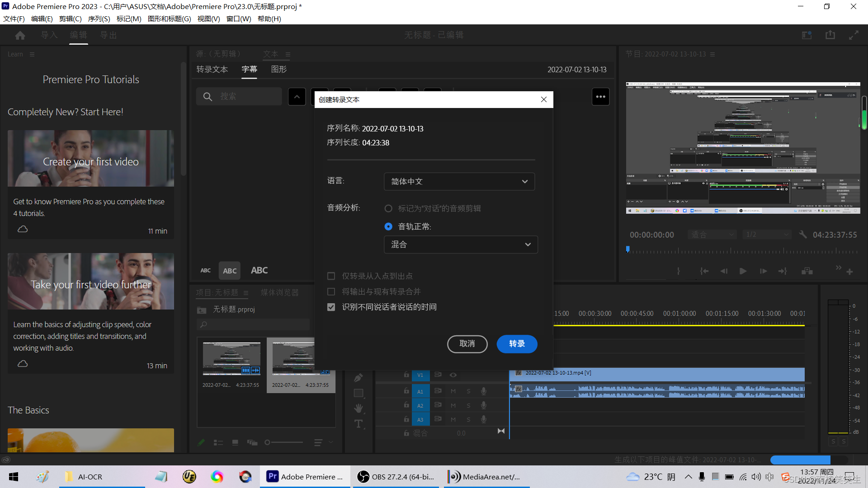Screen dimensions: 868x488
Task: Check 仅转录从入点到出点 checkbox
Action: point(331,276)
